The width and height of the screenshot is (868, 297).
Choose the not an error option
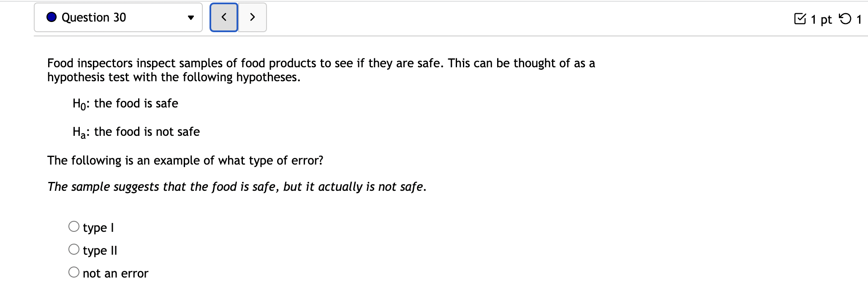(x=73, y=273)
